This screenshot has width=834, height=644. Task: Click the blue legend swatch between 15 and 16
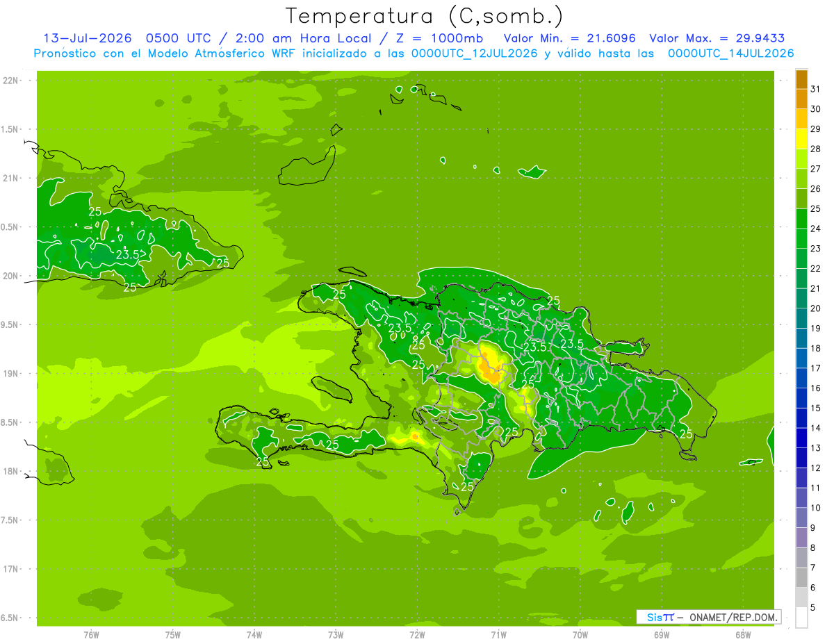pyautogui.click(x=801, y=398)
